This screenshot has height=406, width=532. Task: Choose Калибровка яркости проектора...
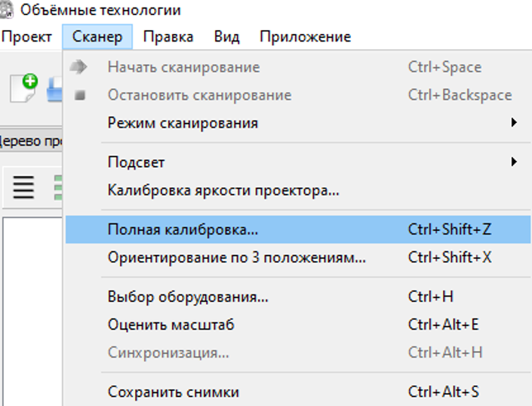(223, 190)
